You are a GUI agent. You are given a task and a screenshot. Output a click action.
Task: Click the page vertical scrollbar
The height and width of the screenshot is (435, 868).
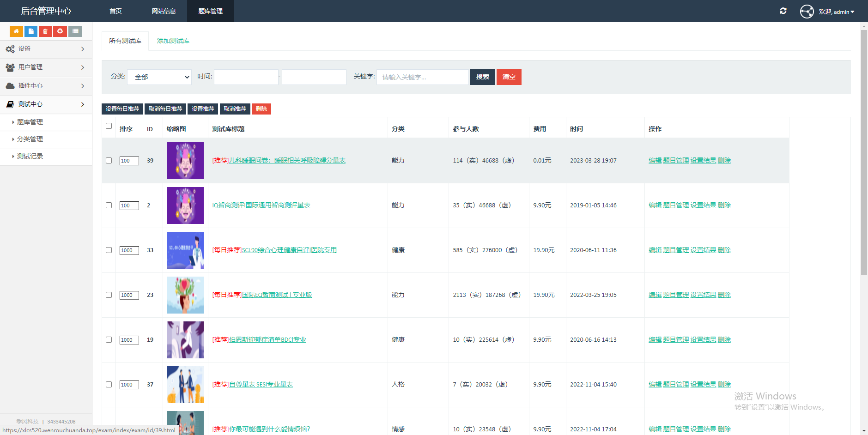coord(864,152)
